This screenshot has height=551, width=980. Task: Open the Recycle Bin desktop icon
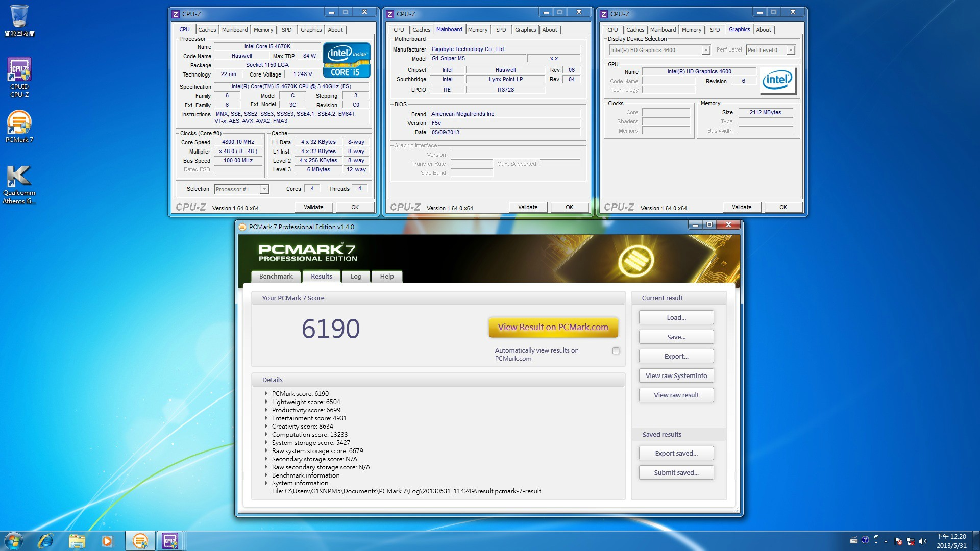(19, 20)
